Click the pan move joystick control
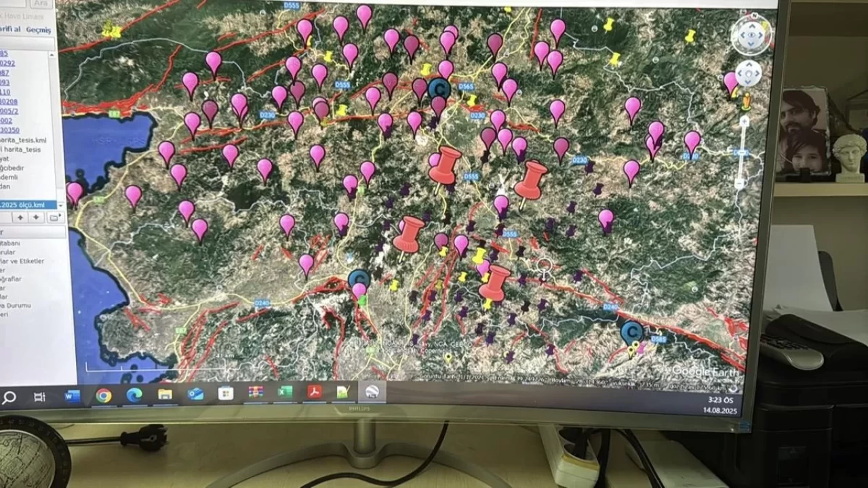Image resolution: width=868 pixels, height=488 pixels. (x=748, y=74)
